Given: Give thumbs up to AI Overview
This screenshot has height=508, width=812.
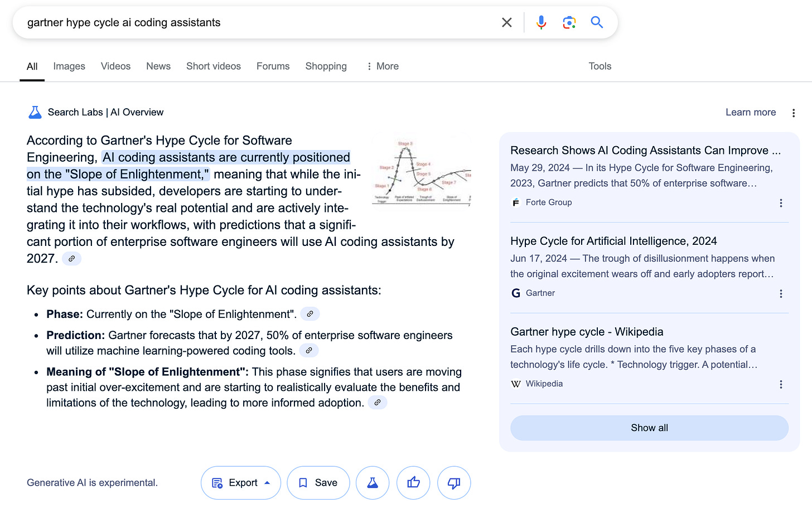Looking at the screenshot, I should click(x=413, y=483).
